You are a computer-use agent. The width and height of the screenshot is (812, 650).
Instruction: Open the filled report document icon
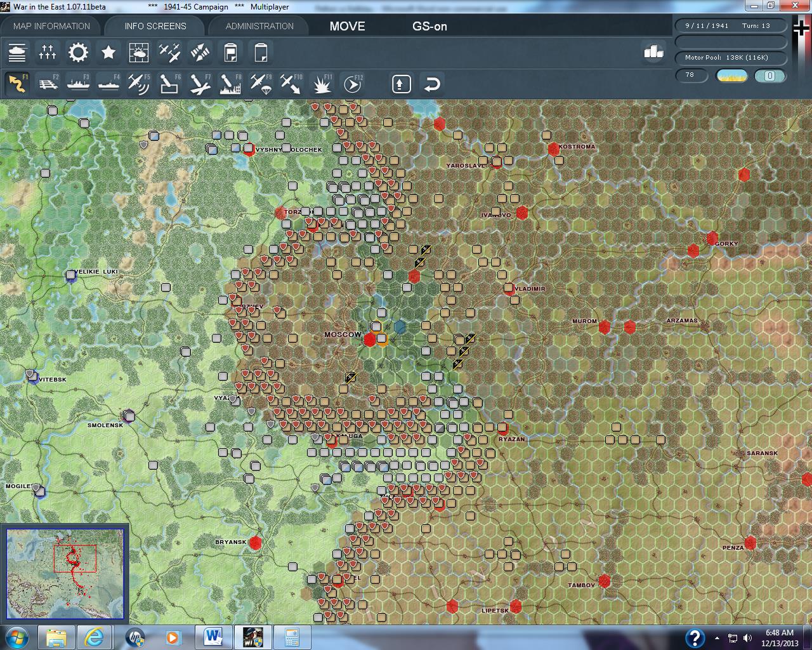point(230,53)
